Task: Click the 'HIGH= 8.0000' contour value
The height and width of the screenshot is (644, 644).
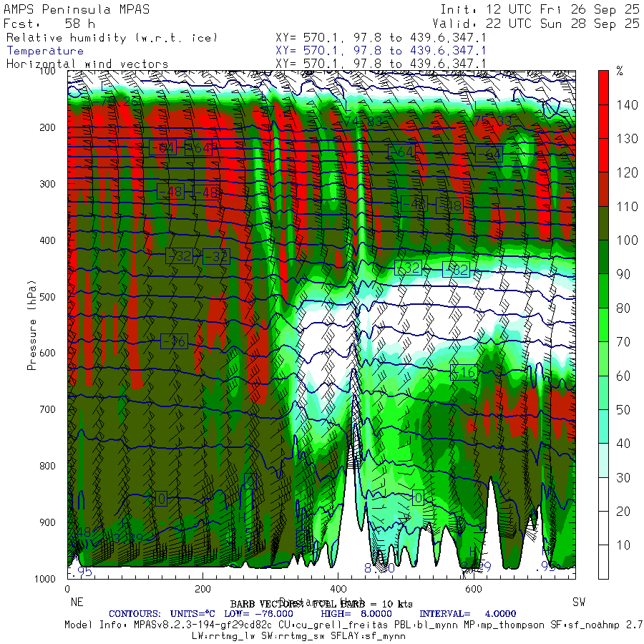Action: tap(356, 614)
